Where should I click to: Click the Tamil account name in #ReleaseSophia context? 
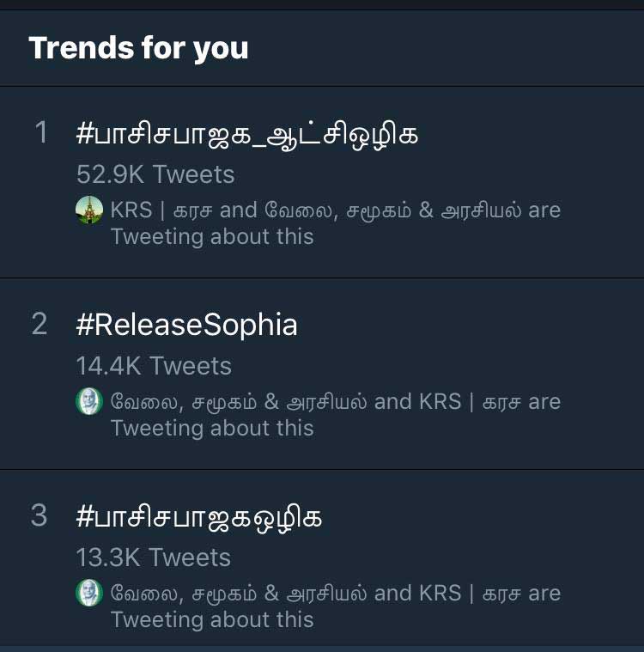click(x=239, y=402)
